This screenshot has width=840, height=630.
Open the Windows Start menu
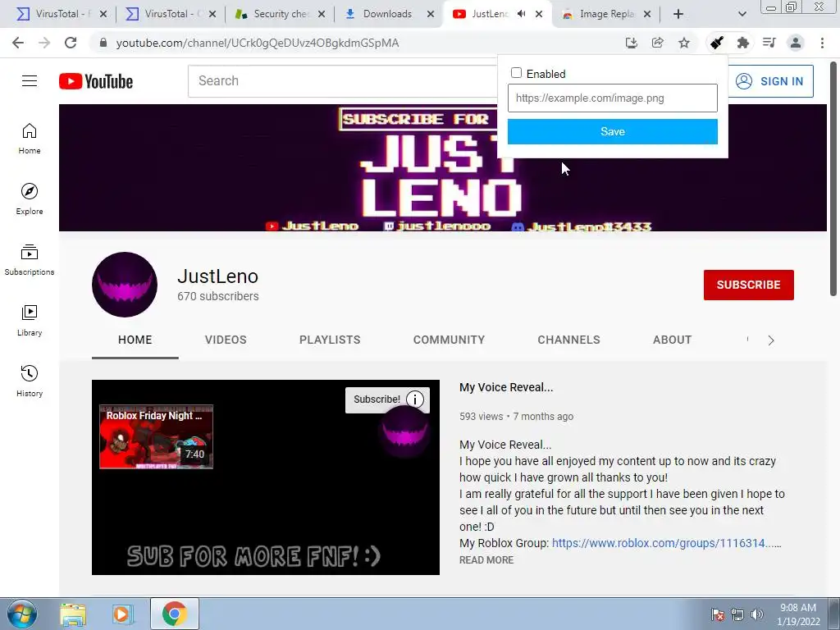[x=22, y=614]
